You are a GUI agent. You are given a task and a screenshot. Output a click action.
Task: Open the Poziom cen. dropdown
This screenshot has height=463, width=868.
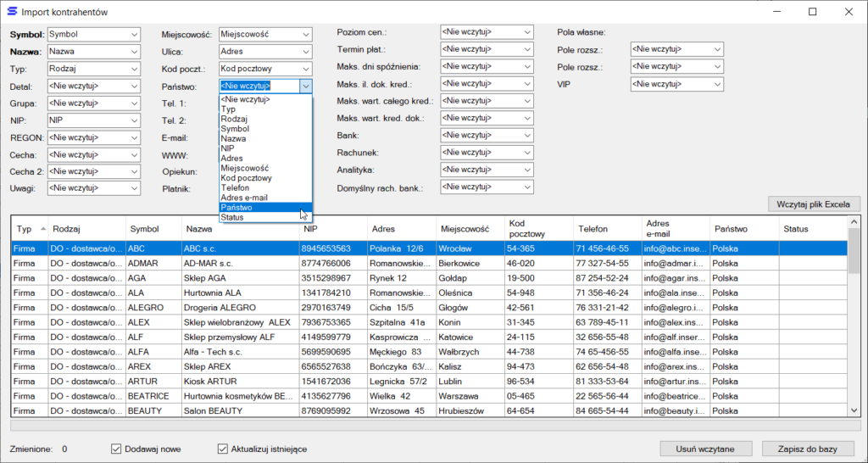pyautogui.click(x=526, y=31)
